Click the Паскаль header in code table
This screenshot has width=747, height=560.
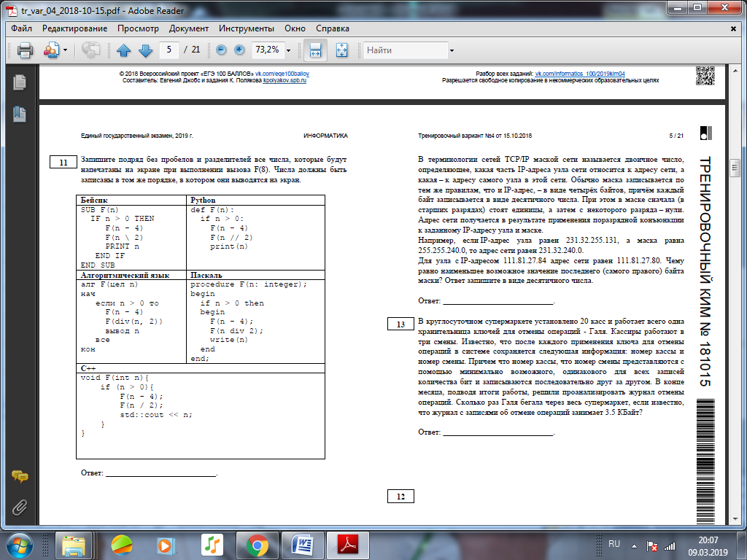206,275
